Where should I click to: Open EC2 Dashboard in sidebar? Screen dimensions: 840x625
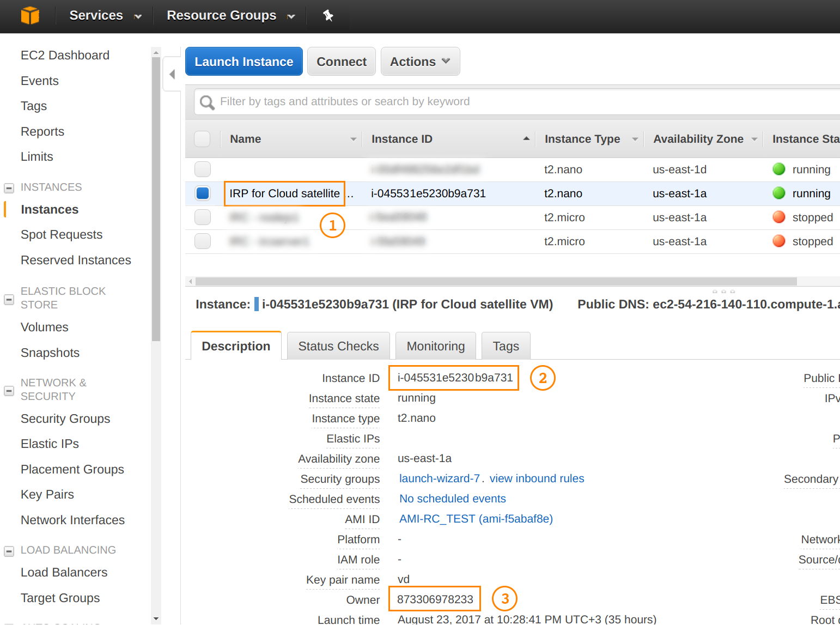coord(65,55)
